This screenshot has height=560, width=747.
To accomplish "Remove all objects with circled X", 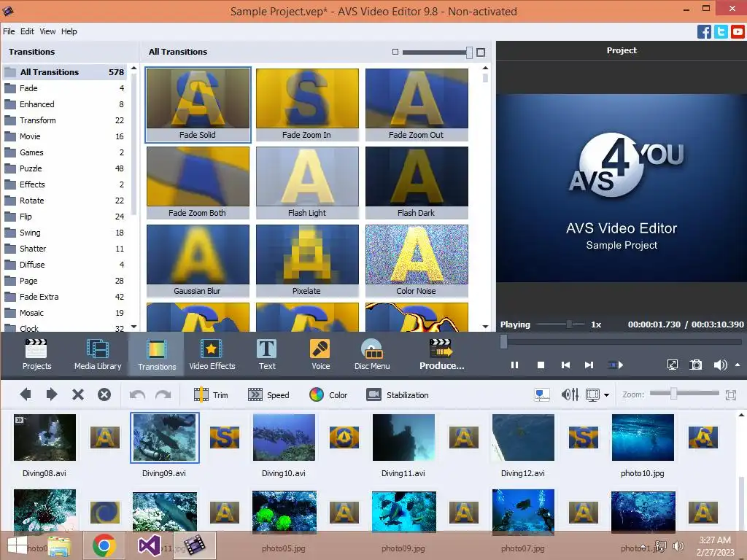I will (x=104, y=394).
